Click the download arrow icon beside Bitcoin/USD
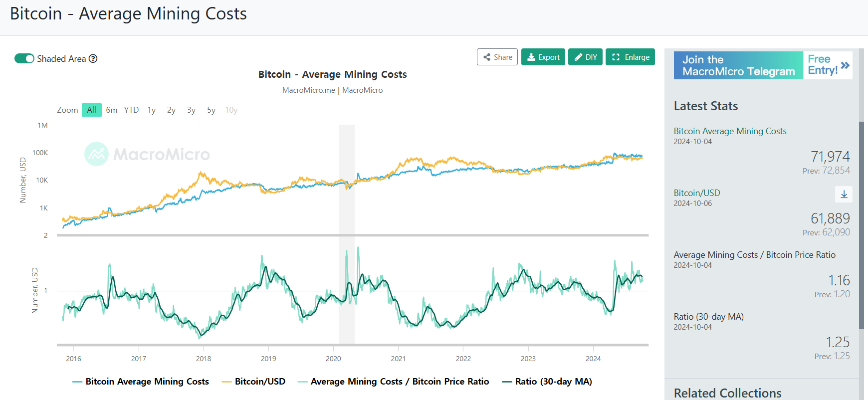The image size is (868, 402). (844, 194)
